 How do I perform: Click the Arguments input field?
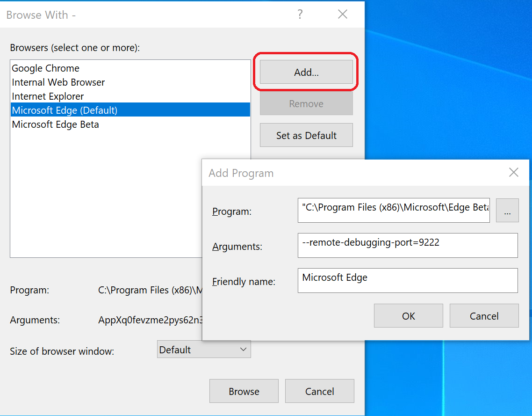click(x=408, y=245)
